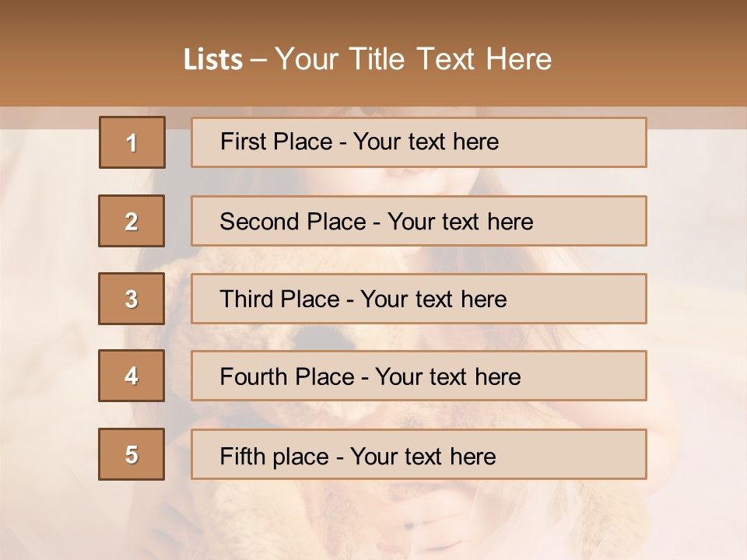Click the word "Fifth" in the bottom row
The height and width of the screenshot is (560, 747).
242,456
